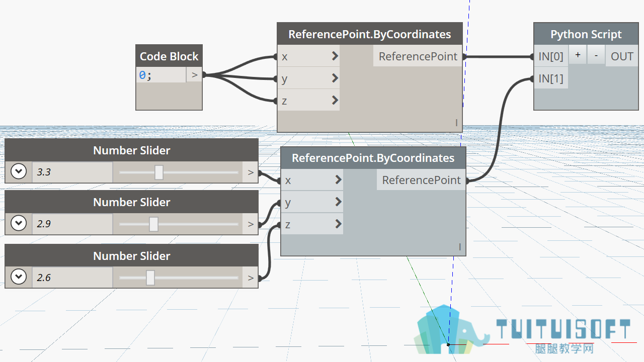Select title of ReferencePoint node fed by Code Block
This screenshot has height=362, width=644.
tap(370, 34)
